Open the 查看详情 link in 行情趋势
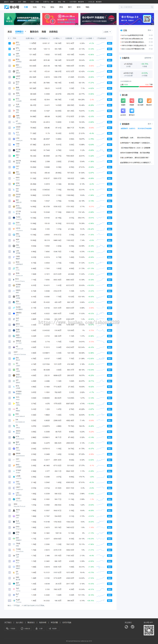Screen dimensions: 158x644 (x=148, y=58)
